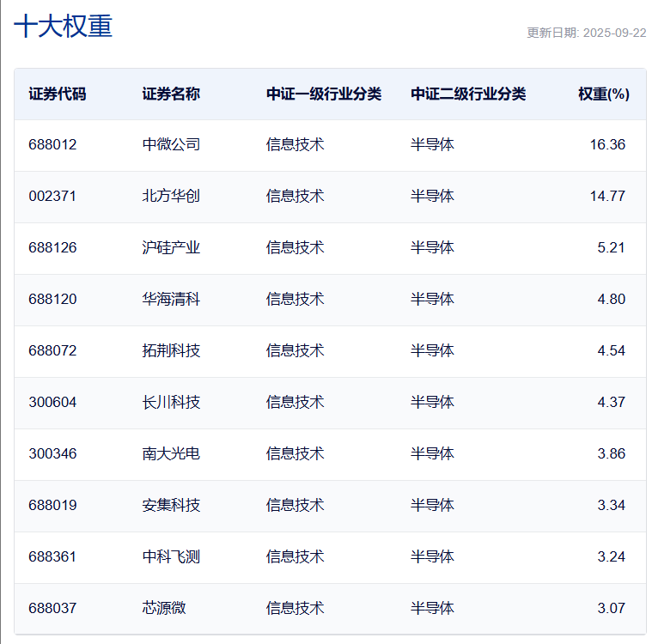Select stock code 300604
This screenshot has width=652, height=644.
coord(52,403)
